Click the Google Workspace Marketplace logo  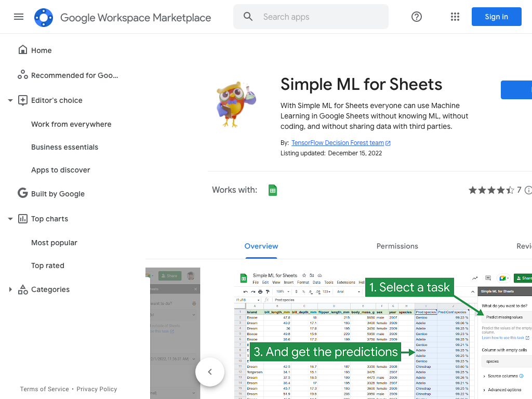click(x=44, y=17)
